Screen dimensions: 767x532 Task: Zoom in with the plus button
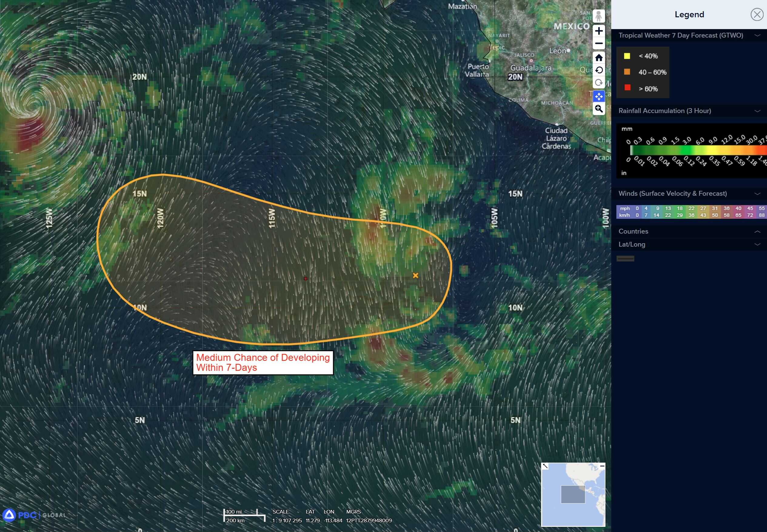(x=599, y=31)
